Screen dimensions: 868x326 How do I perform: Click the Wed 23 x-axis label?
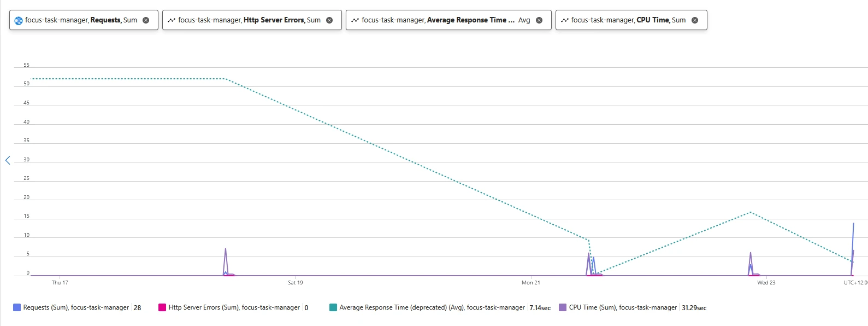click(x=766, y=283)
